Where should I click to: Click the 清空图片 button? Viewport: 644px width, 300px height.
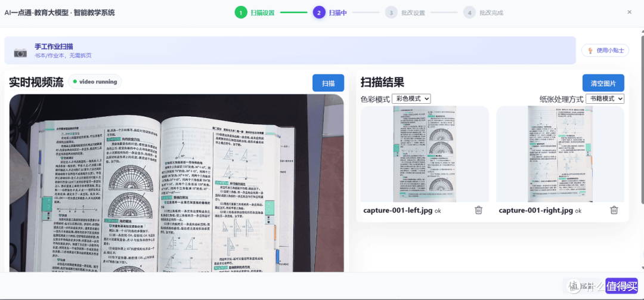(x=603, y=83)
